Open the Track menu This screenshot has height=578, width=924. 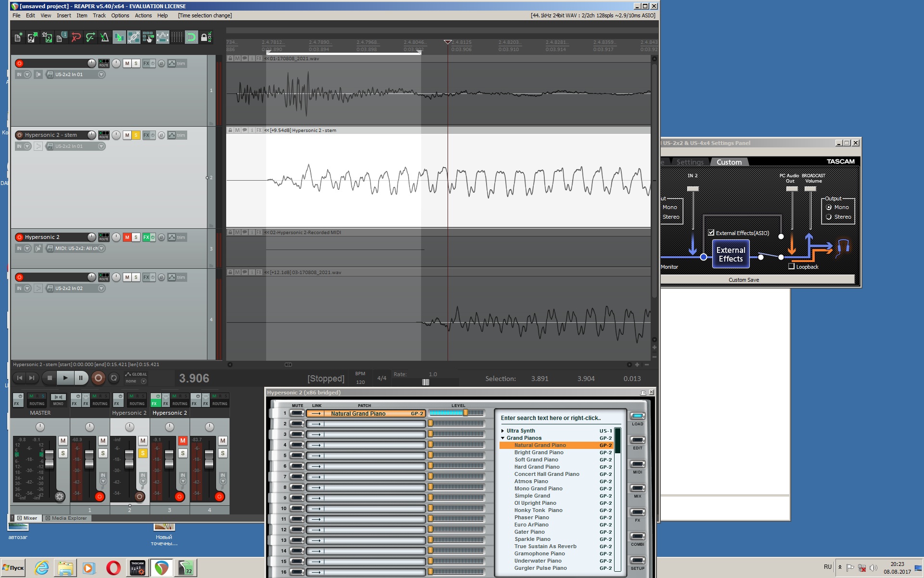point(99,15)
